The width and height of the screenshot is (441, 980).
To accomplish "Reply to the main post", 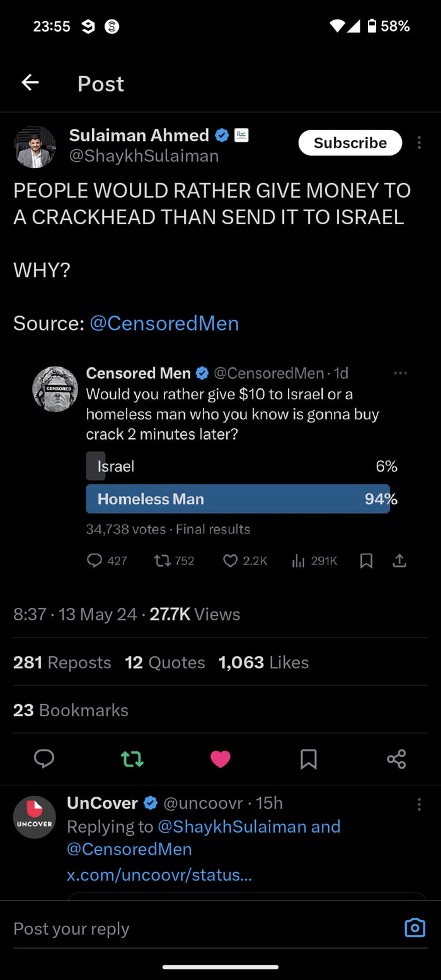I will tap(43, 759).
